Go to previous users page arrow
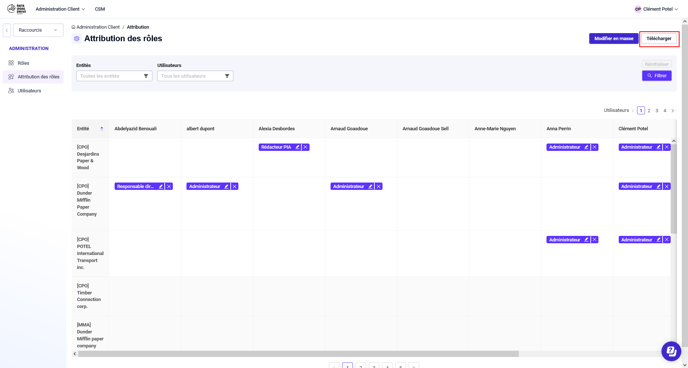 [633, 111]
